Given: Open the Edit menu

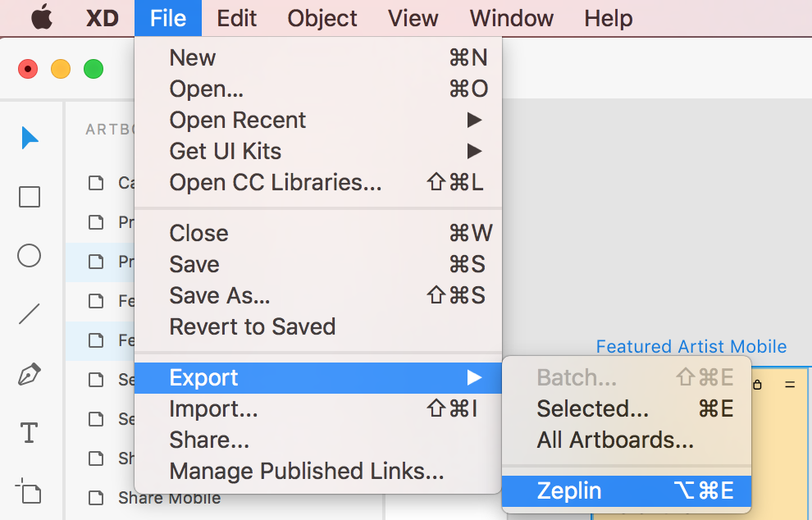Looking at the screenshot, I should (236, 18).
